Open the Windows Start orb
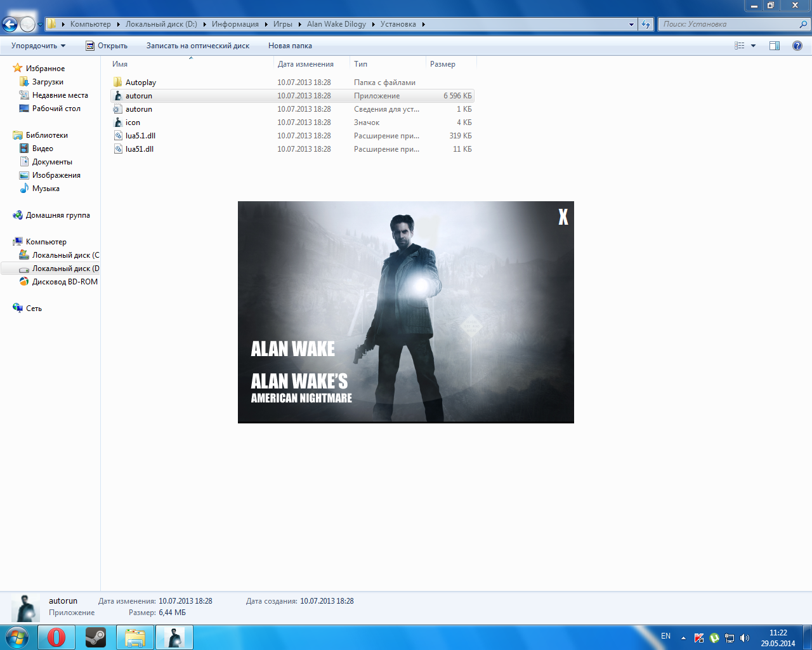 click(x=17, y=637)
